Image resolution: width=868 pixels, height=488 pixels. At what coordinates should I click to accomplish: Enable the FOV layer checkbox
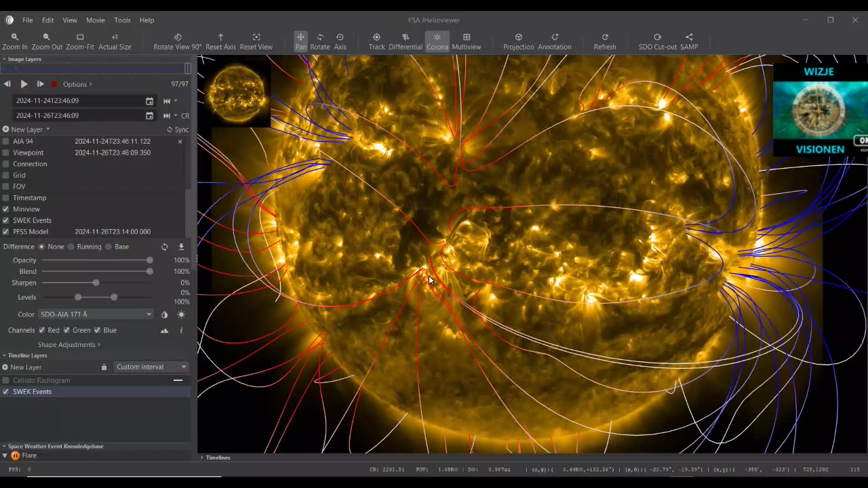click(6, 186)
